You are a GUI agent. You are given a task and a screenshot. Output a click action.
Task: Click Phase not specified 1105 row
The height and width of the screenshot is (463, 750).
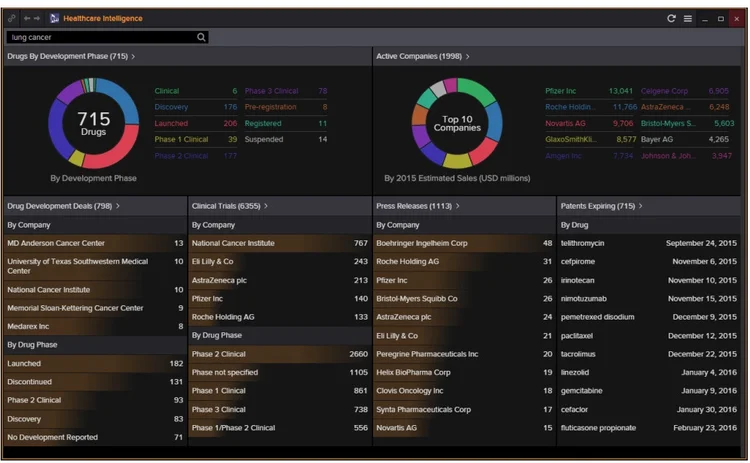tap(280, 372)
